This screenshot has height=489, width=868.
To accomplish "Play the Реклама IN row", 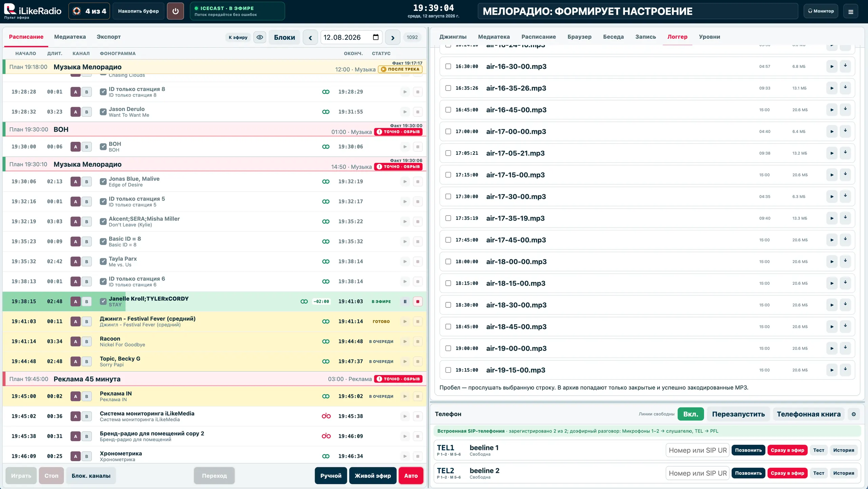I will (405, 396).
